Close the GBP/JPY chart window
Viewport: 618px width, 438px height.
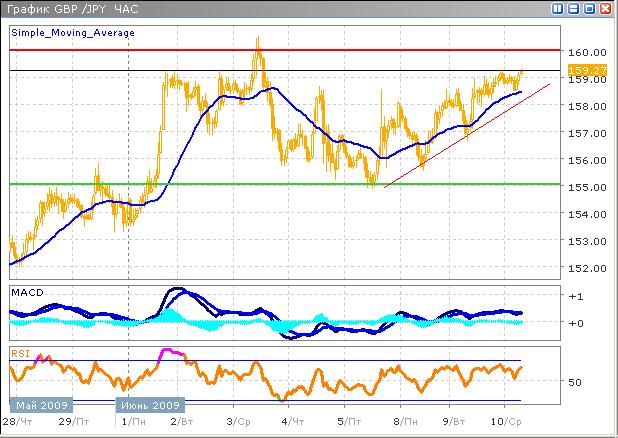point(605,8)
